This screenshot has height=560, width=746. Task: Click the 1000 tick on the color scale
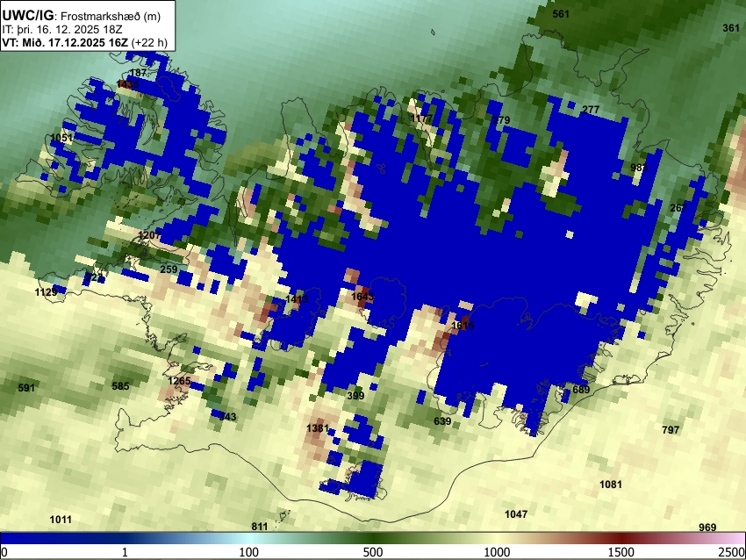click(497, 552)
